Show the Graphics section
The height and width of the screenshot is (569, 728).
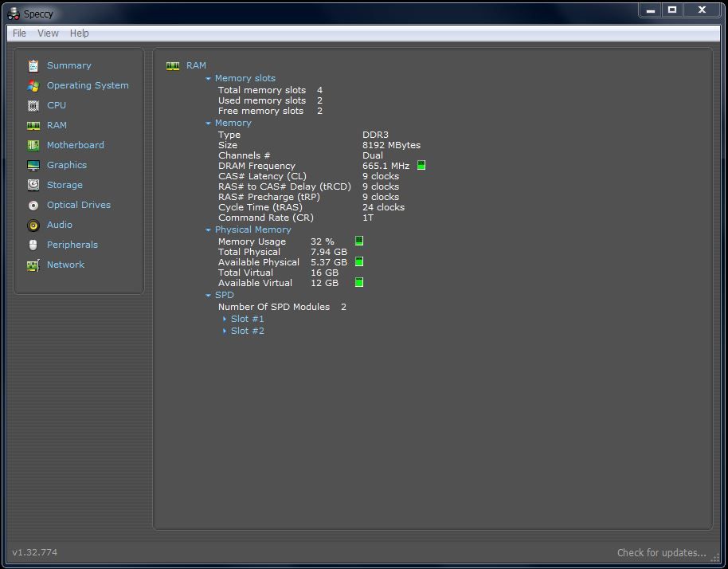[67, 165]
